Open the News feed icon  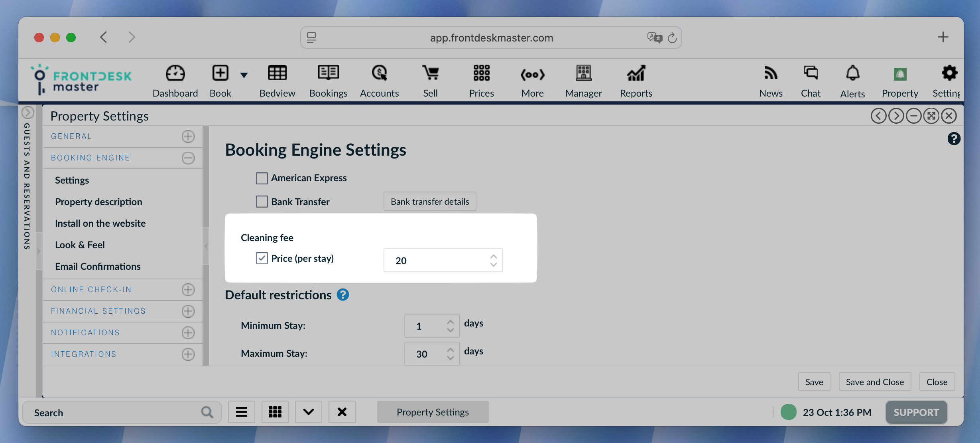click(x=771, y=73)
